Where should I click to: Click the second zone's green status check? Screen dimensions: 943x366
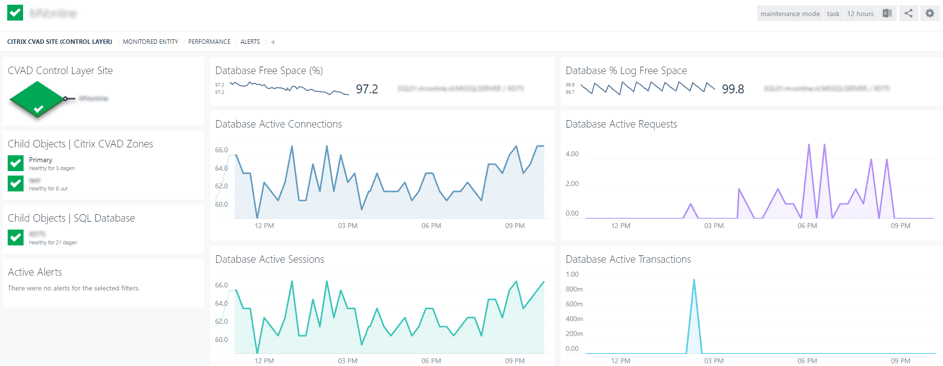point(16,183)
